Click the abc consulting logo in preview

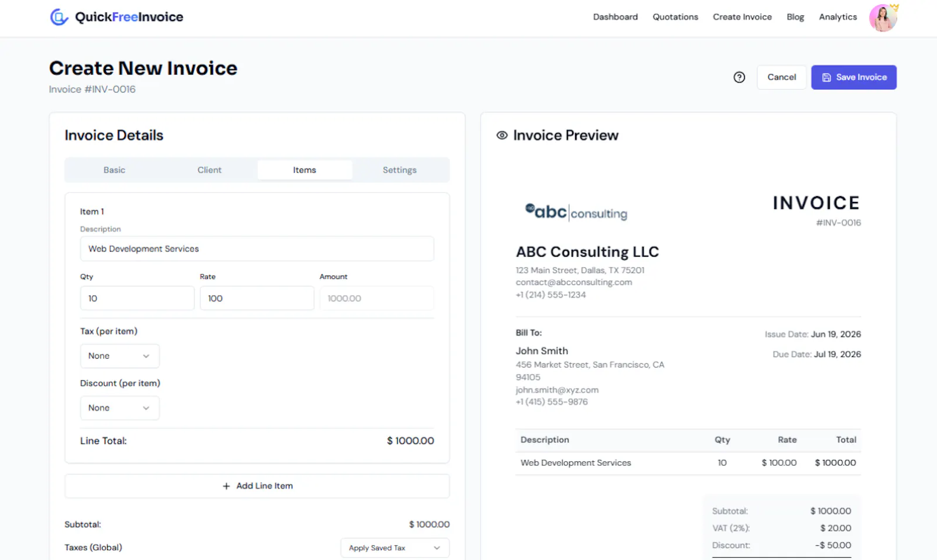point(576,211)
